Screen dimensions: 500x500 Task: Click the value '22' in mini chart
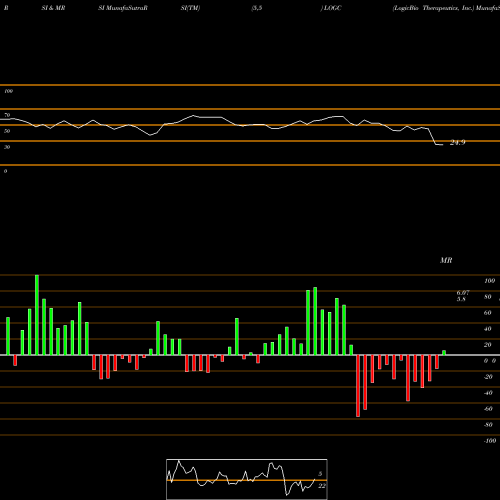(322, 486)
